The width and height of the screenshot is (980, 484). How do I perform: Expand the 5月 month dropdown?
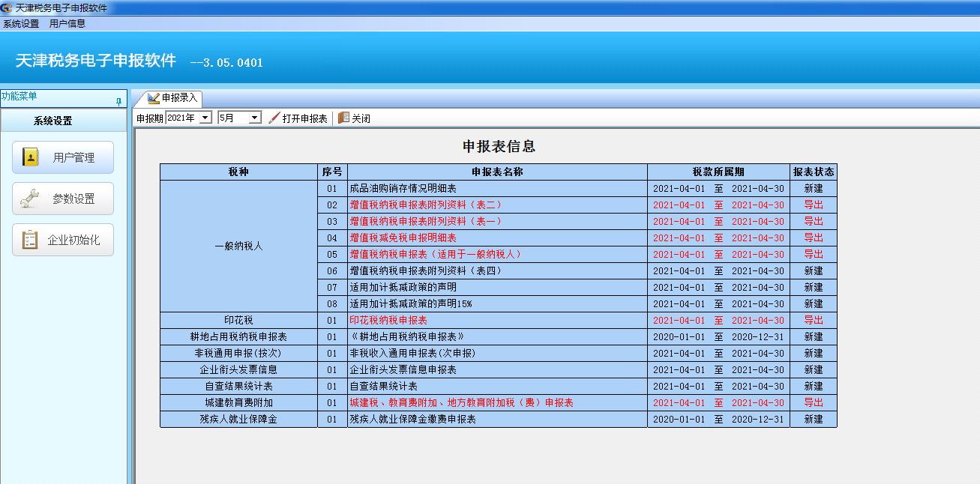pos(255,118)
